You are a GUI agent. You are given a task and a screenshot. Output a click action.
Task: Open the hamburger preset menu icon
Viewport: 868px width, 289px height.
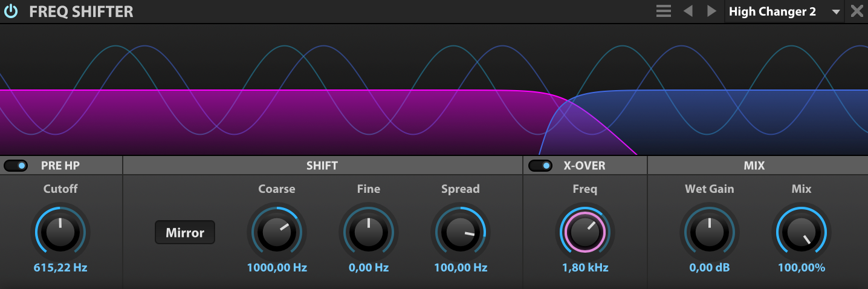[664, 11]
